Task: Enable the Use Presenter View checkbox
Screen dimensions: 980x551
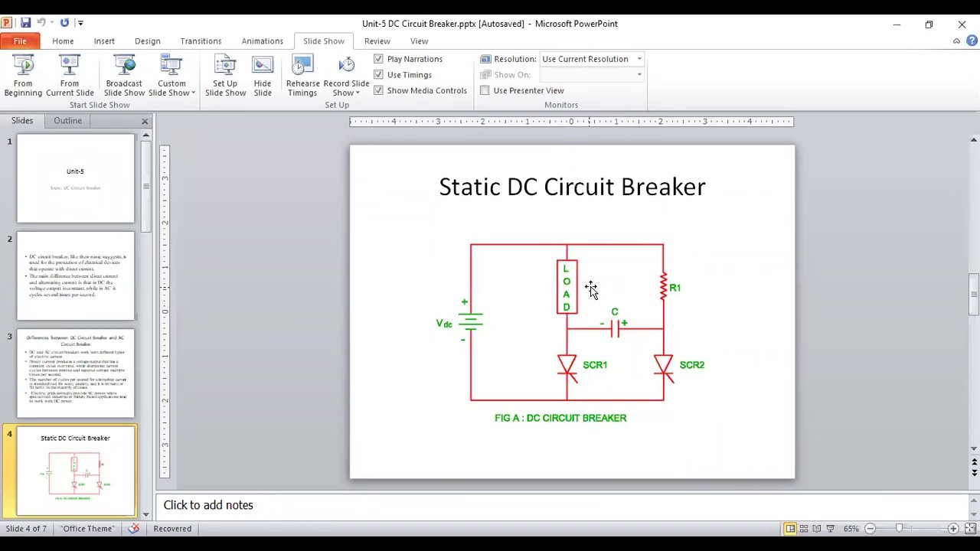Action: [x=485, y=90]
